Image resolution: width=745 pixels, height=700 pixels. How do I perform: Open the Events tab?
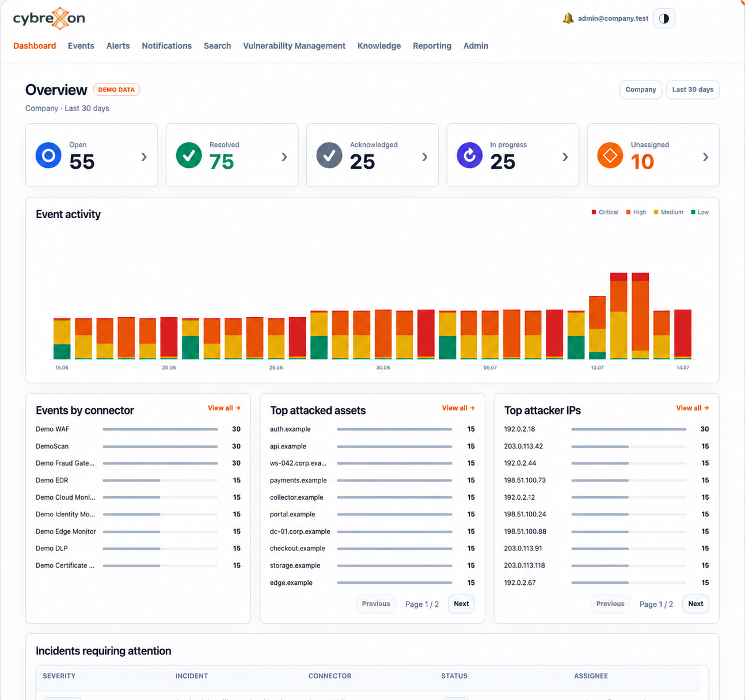(x=81, y=46)
